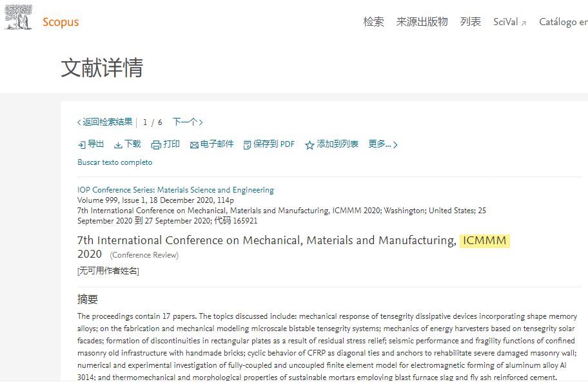Expand the 更多... options
Image resolution: width=588 pixels, height=382 pixels.
[382, 144]
